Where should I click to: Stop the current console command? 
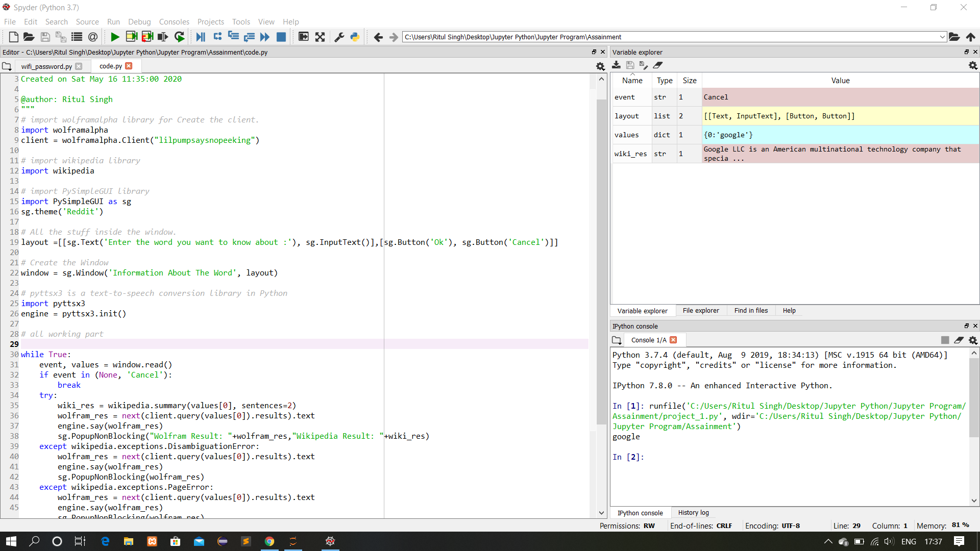pyautogui.click(x=945, y=340)
